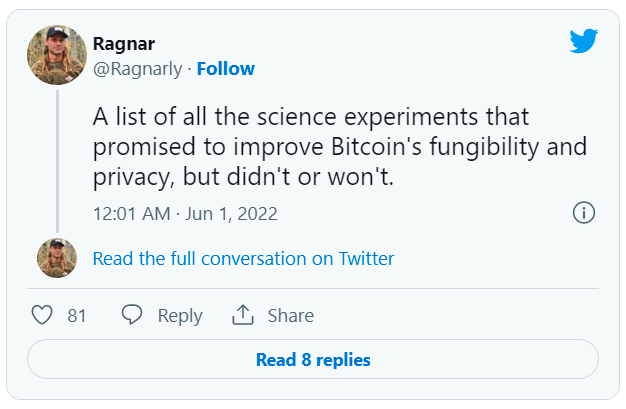This screenshot has width=626, height=409.
Task: Open the tweet about Bitcoin's fungibility
Action: [x=340, y=147]
